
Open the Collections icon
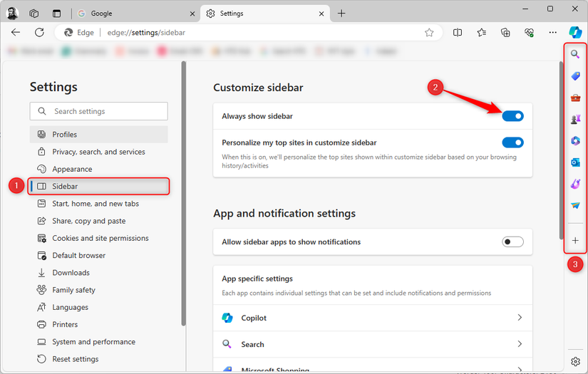505,33
